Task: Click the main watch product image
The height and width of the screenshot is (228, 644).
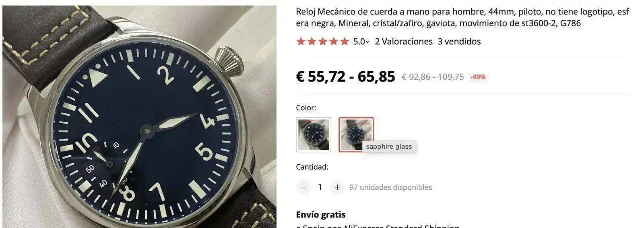Action: coord(139,117)
